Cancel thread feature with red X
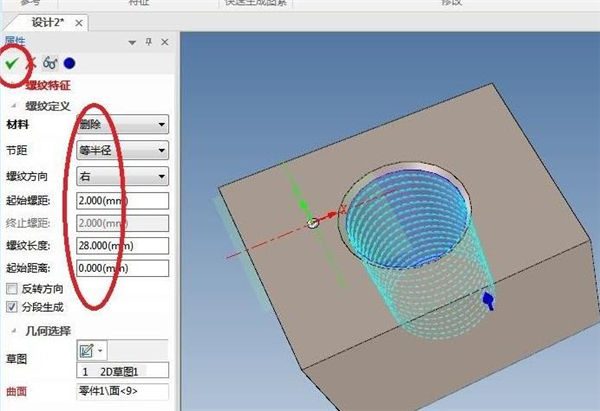The height and width of the screenshot is (411, 600). click(x=31, y=63)
